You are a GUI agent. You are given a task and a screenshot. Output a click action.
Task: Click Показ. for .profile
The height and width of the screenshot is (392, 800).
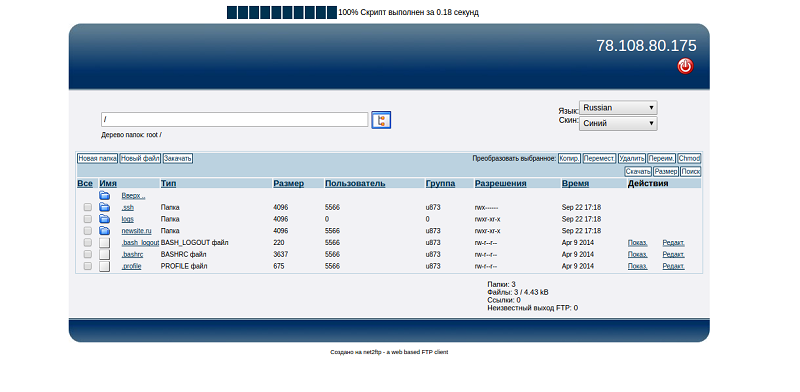(637, 266)
